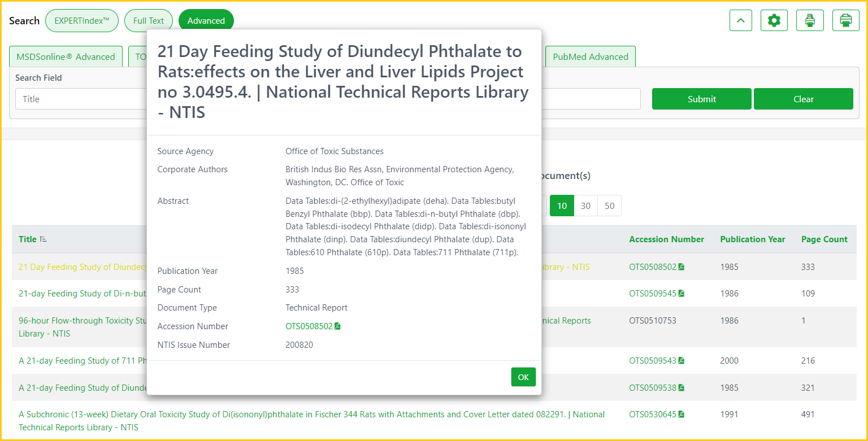Screen dimensions: 868x441
Task: Open settings via the gear icon
Action: point(774,21)
